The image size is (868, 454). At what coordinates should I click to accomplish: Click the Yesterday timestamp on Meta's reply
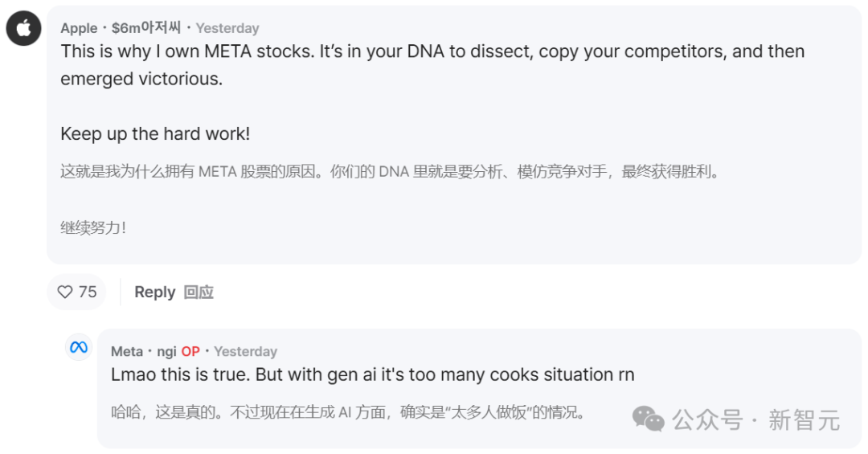[x=245, y=351]
